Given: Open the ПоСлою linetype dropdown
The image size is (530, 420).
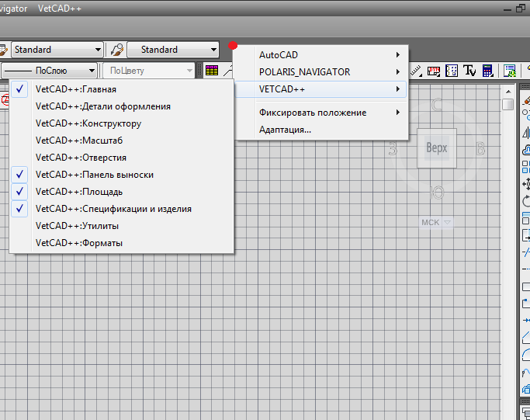Looking at the screenshot, I should click(x=50, y=71).
